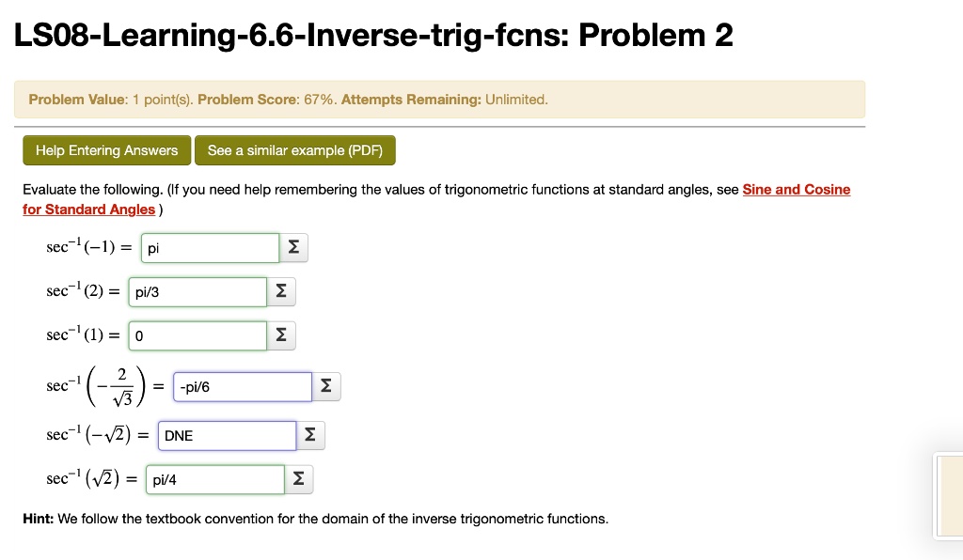963x560 pixels.
Task: Click the Σ icon for the sec⁻¹(√2) answer
Action: (x=298, y=478)
